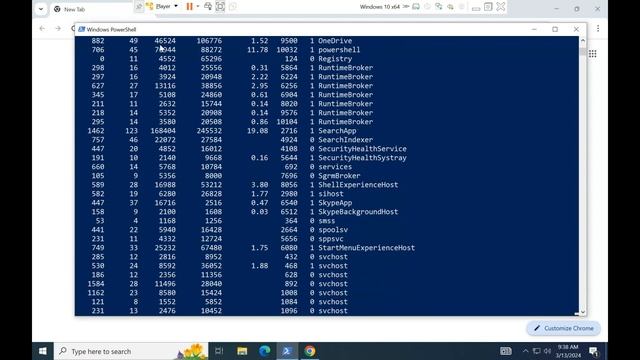Image resolution: width=640 pixels, height=360 pixels.
Task: Enter VMware full screen mode
Action: [x=220, y=7]
